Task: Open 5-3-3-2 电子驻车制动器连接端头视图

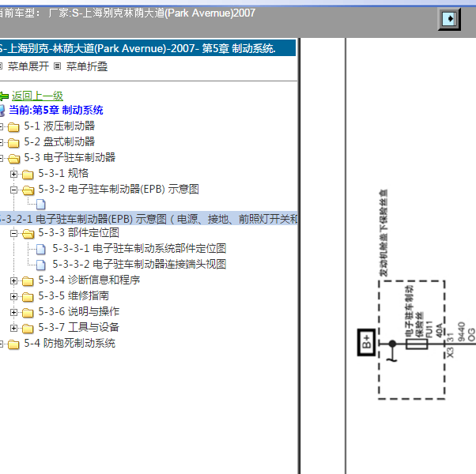Action: point(139,264)
